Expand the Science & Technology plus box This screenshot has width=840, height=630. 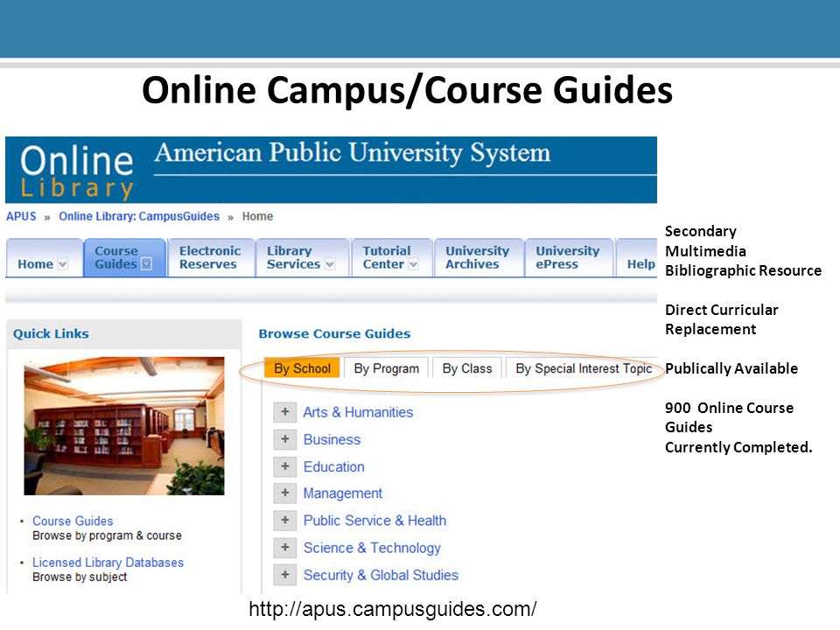coord(284,548)
